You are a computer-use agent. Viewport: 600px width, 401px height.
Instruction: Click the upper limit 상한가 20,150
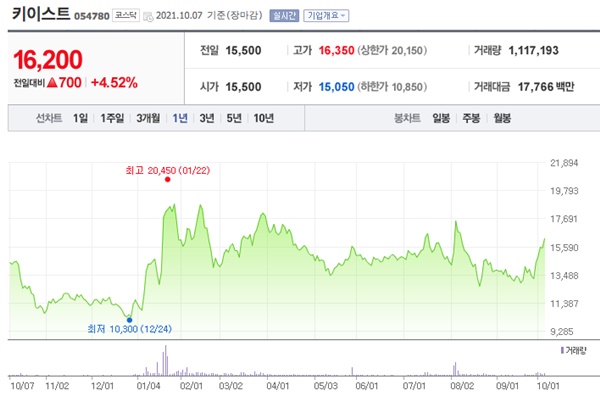pyautogui.click(x=392, y=51)
